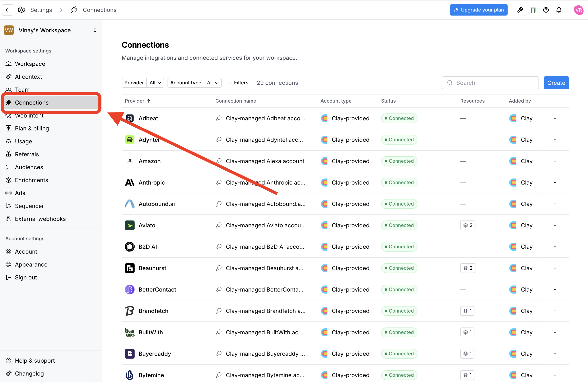Click the Beauhurst provider logo
588x382 pixels.
[x=130, y=268]
